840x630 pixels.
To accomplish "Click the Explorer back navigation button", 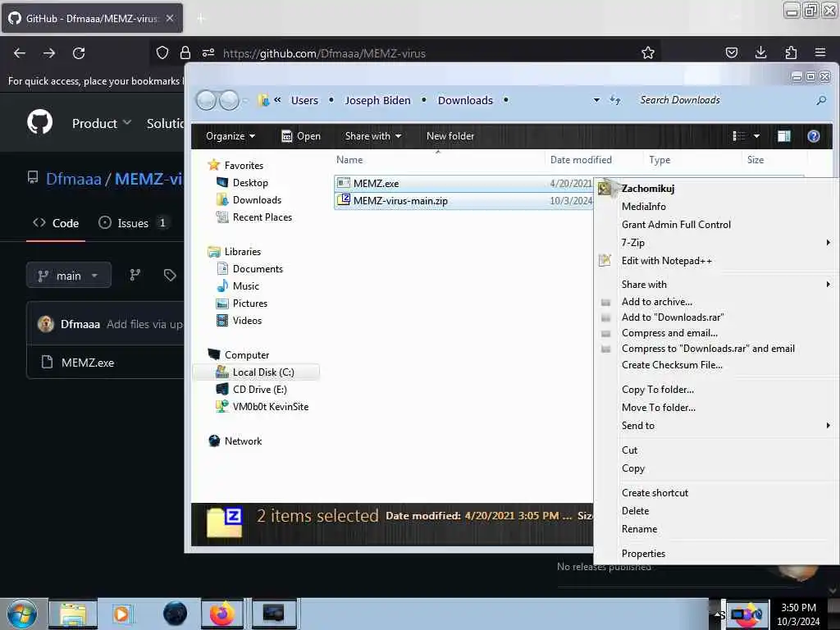I will click(x=206, y=100).
